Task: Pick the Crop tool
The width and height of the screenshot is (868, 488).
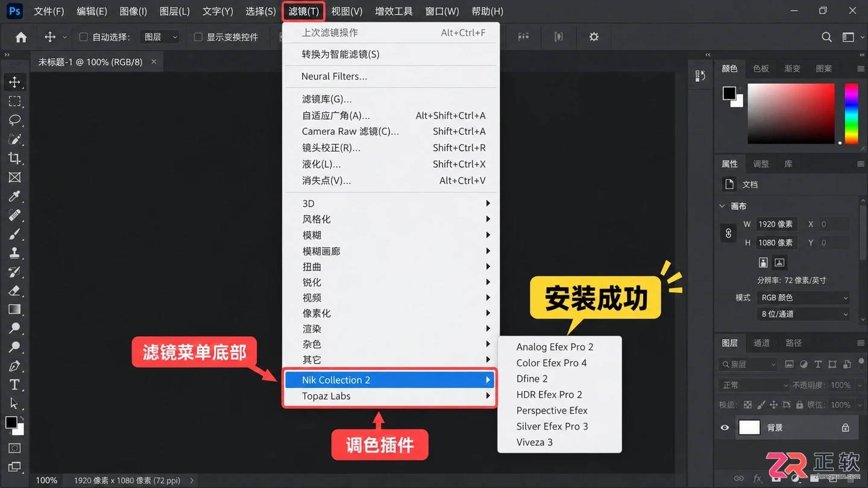Action: click(14, 158)
